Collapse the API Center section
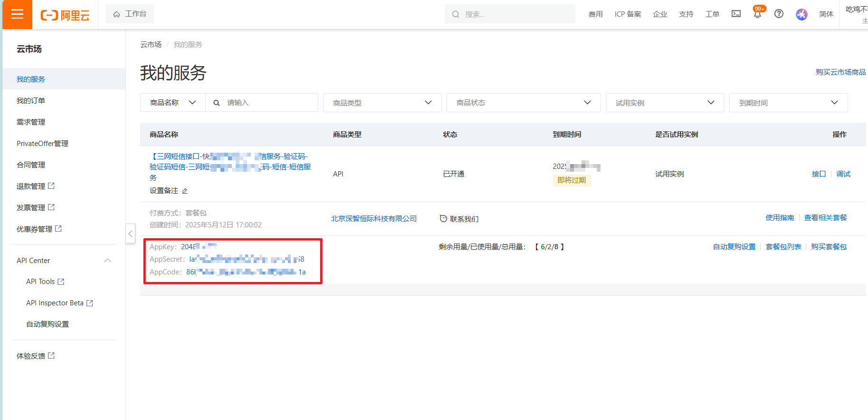This screenshot has height=420, width=868. (108, 260)
